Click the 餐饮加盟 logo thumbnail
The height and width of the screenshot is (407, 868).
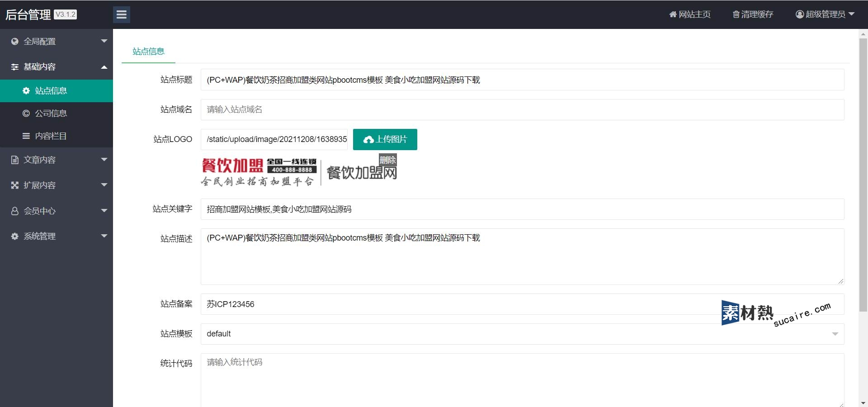point(298,171)
